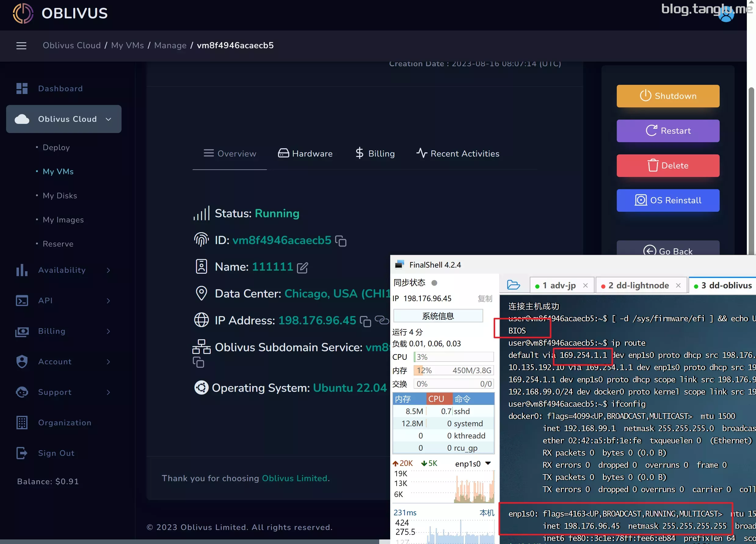
Task: Select the 3 dd-oblivus session tab
Action: [722, 286]
